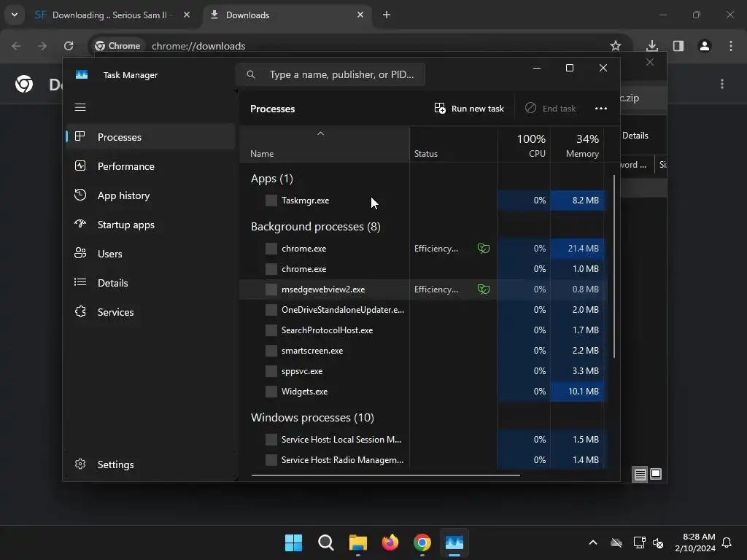Click the Run new task button
This screenshot has height=560, width=747.
pyautogui.click(x=469, y=109)
